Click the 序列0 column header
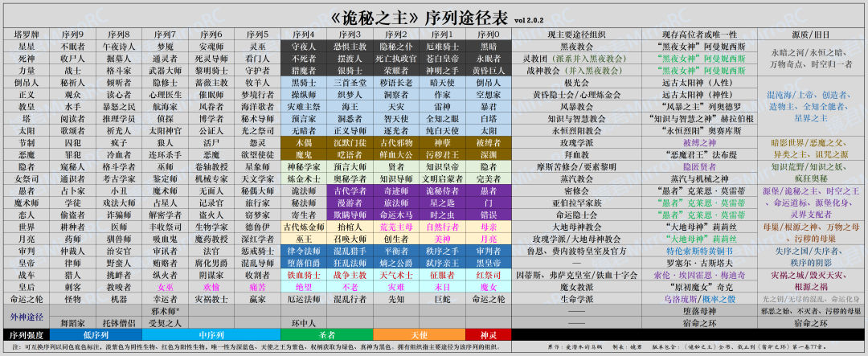 488,34
